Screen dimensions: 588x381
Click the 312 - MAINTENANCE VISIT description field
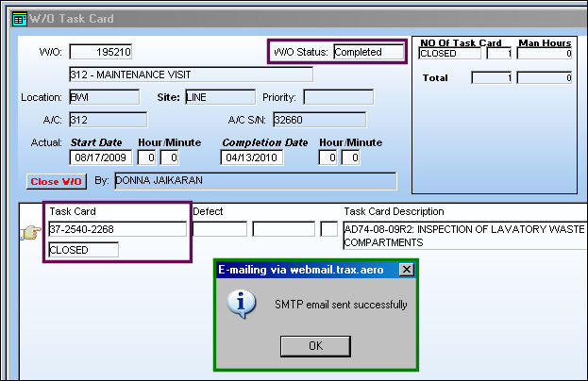[191, 75]
